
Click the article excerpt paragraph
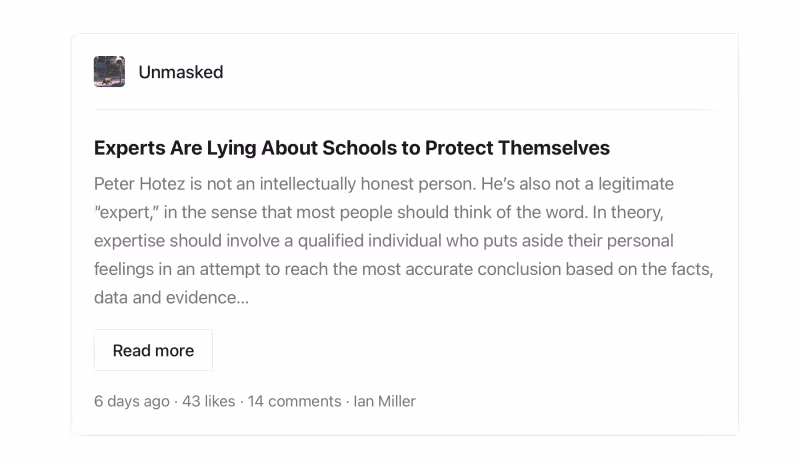(x=400, y=241)
